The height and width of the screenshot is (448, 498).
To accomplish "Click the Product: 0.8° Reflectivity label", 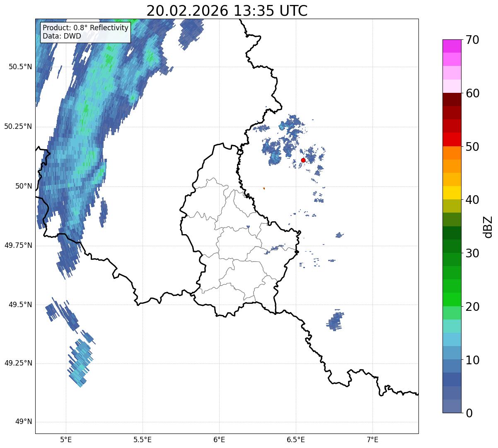I will (86, 28).
